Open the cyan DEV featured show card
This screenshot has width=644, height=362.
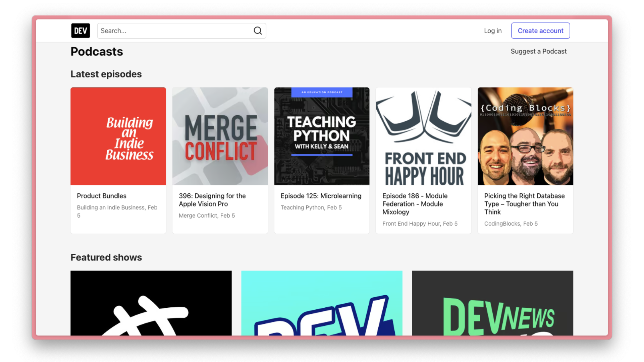point(322,303)
